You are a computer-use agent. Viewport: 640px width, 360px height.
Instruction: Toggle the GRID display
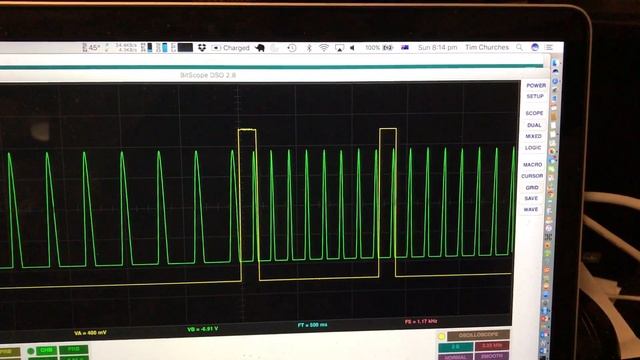(532, 187)
